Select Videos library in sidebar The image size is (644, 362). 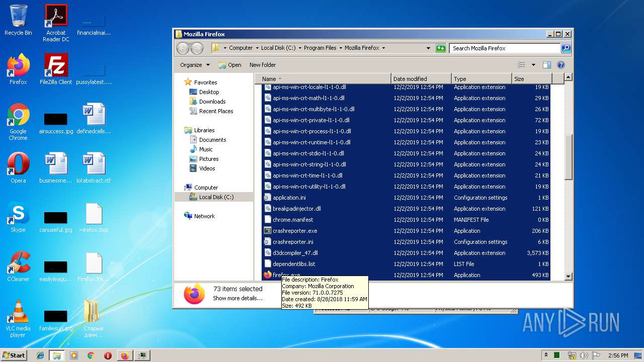(x=207, y=168)
